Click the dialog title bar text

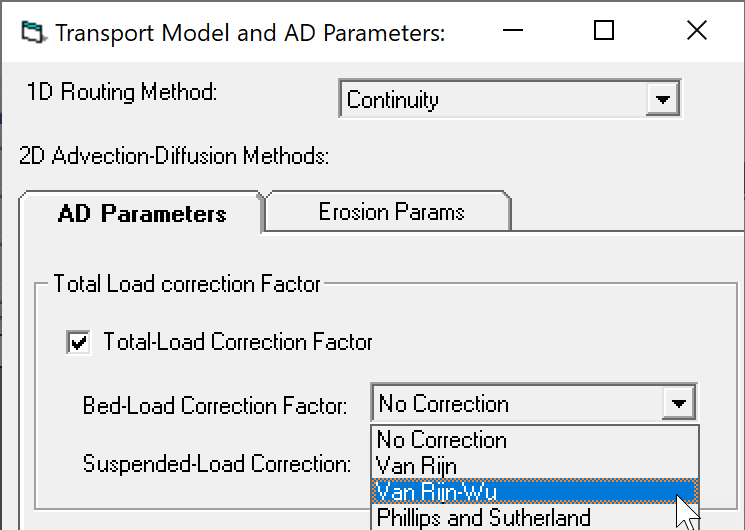click(x=250, y=33)
